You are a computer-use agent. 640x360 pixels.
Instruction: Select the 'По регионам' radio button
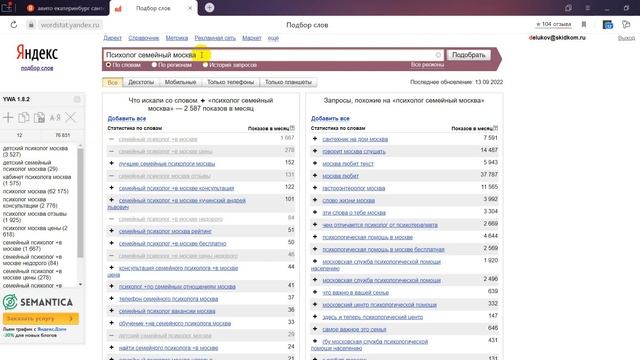[154, 64]
